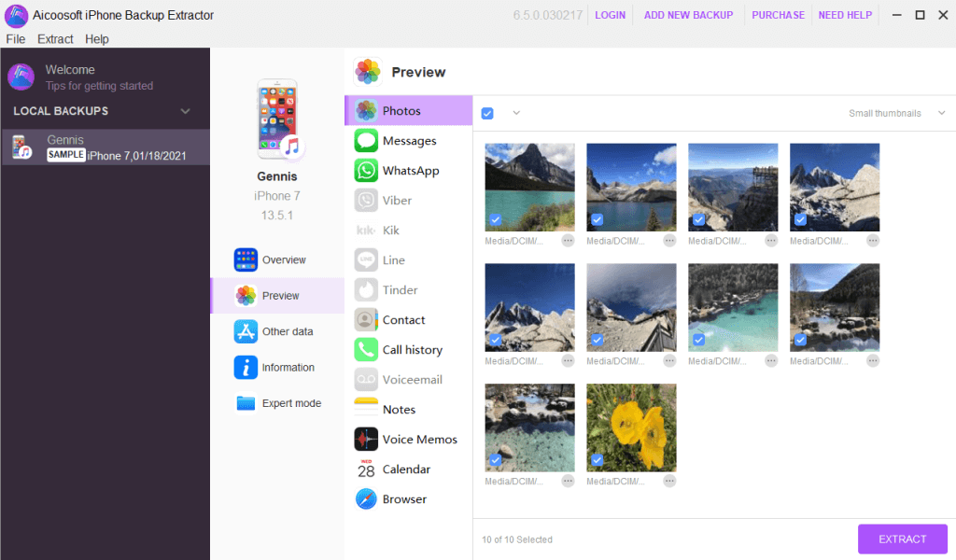
Task: Open the Browser category icon
Action: [x=366, y=499]
